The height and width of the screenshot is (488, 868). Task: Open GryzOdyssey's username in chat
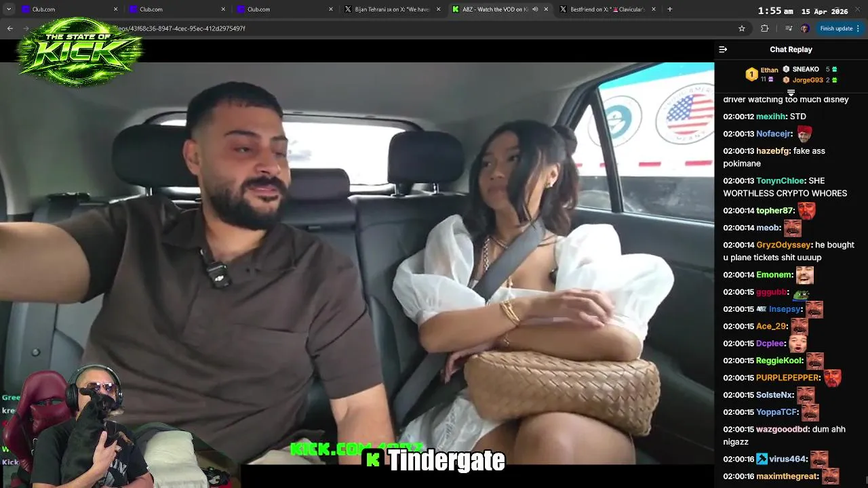783,245
